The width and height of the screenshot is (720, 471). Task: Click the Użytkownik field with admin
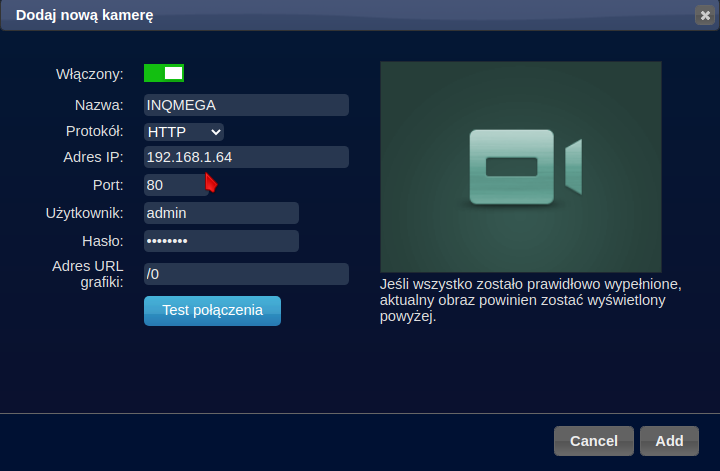(x=221, y=213)
